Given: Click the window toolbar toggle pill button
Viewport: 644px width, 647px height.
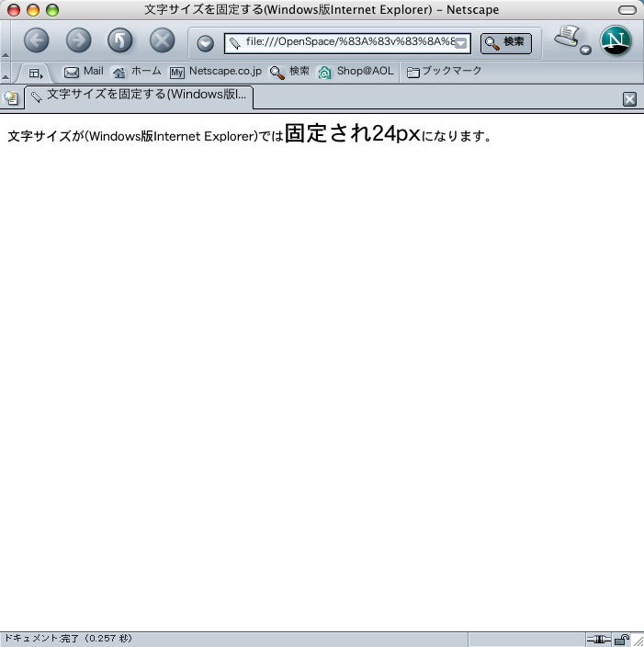Looking at the screenshot, I should point(627,10).
